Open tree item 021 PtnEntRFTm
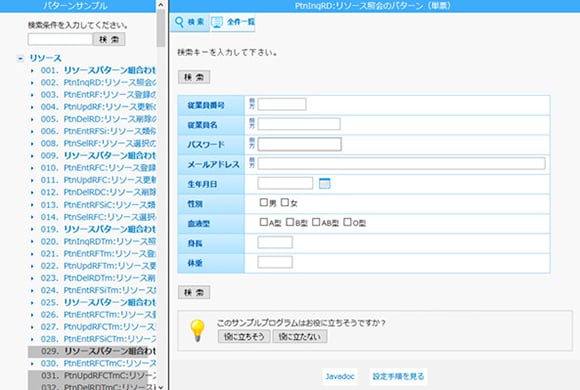The image size is (580, 390). 98,254
